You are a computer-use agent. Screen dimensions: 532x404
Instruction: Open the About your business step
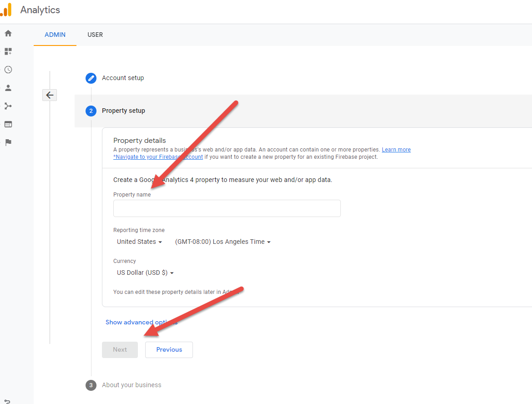[x=132, y=385]
